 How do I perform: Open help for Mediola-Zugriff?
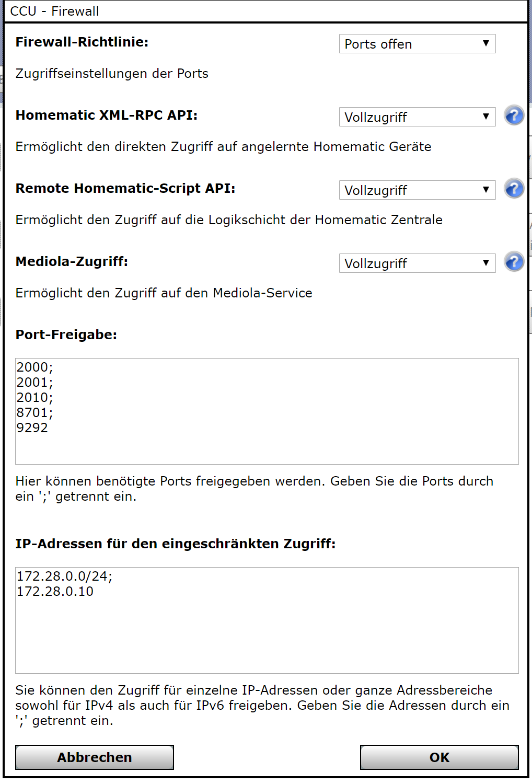[x=514, y=262]
